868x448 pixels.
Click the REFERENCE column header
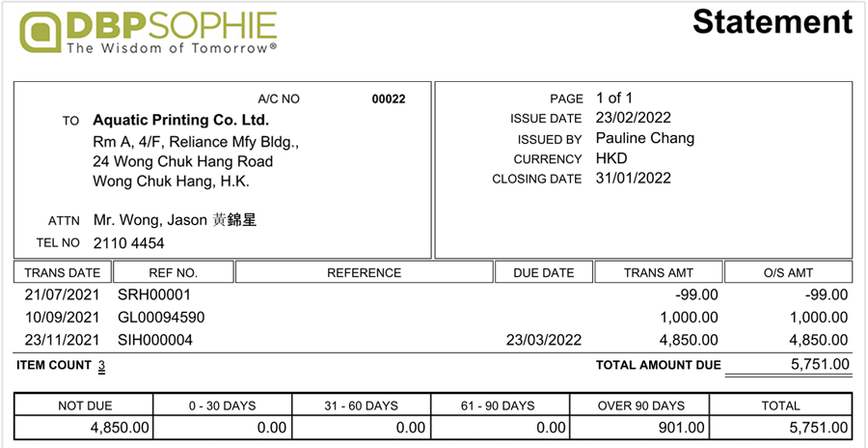[x=364, y=272]
